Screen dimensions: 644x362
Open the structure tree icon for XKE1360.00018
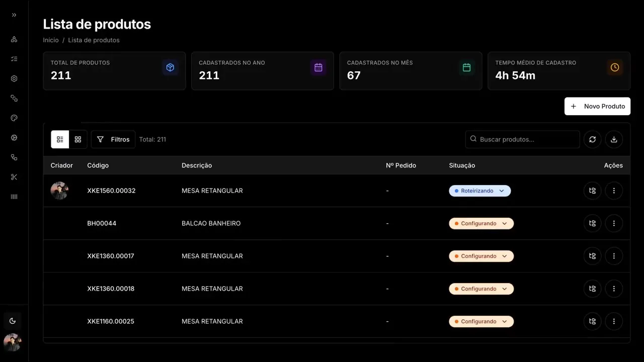(593, 289)
